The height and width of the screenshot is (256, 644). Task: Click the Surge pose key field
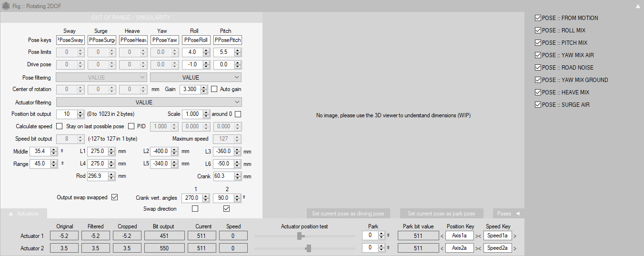[x=102, y=40]
